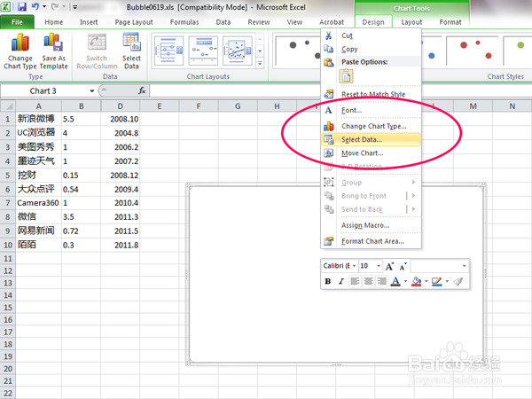Viewport: 532px width, 399px height.
Task: Click the Reset to Match Style icon
Action: pyautogui.click(x=328, y=94)
